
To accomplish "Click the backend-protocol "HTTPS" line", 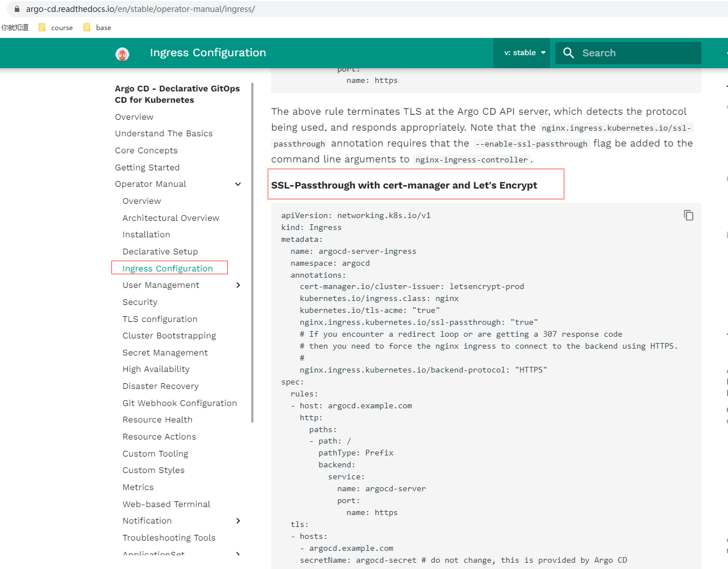I will tap(423, 370).
